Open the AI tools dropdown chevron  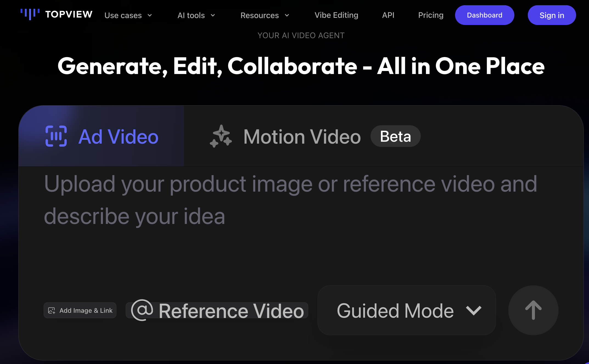click(x=213, y=15)
